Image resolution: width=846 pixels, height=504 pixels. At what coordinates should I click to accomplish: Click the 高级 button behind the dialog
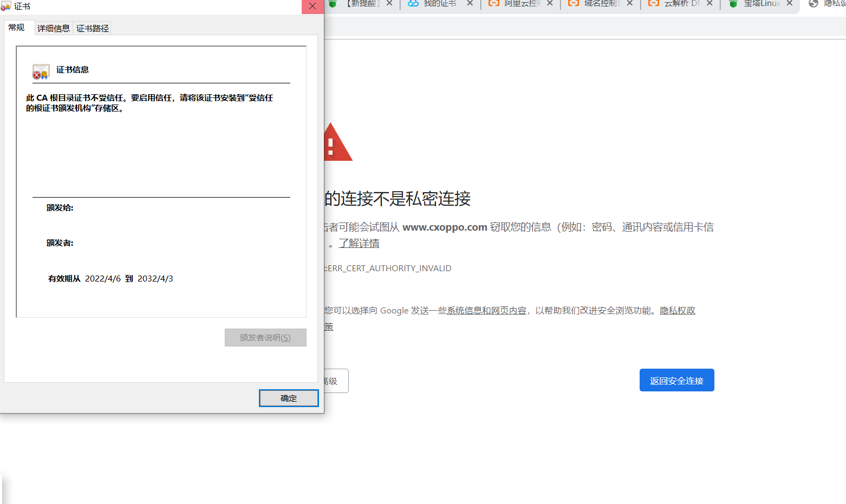click(x=336, y=381)
